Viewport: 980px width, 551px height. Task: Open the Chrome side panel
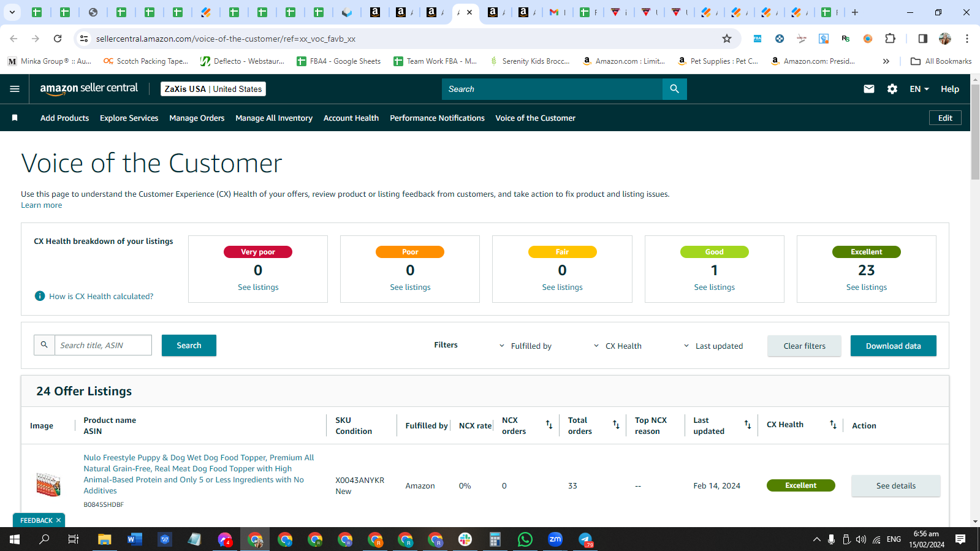(x=922, y=39)
